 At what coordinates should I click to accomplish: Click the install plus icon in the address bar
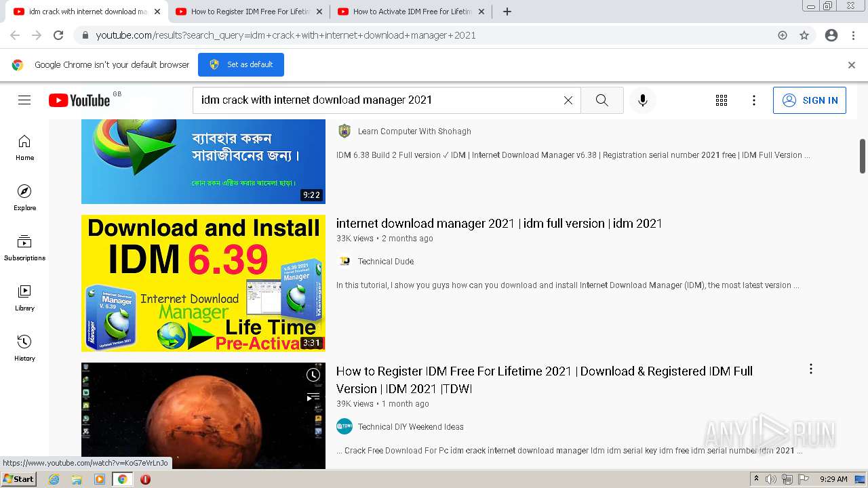pos(783,35)
